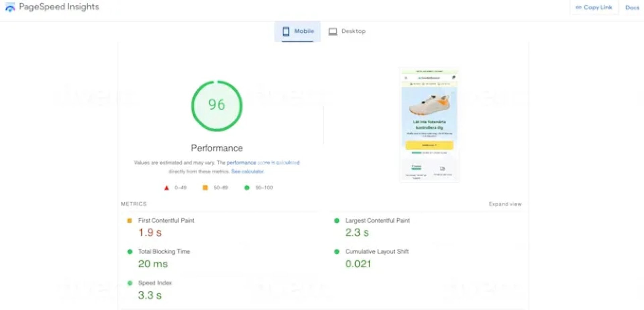
Task: Click the PageSpeed Insights logo icon
Action: (x=10, y=7)
